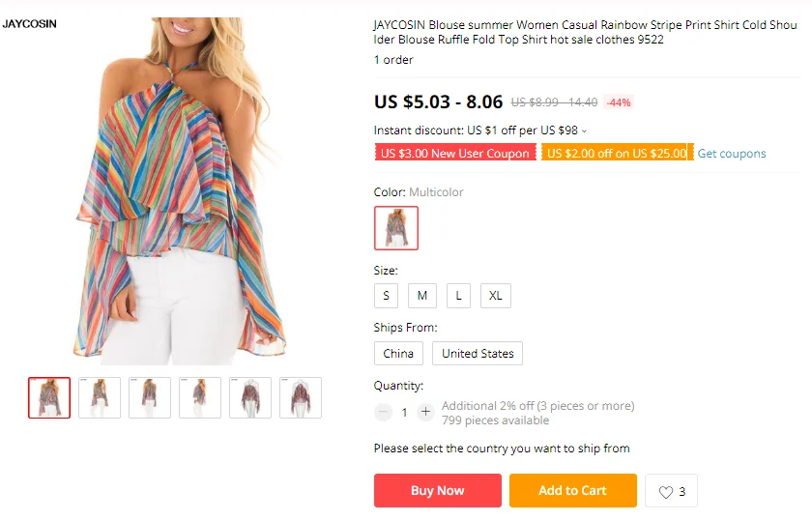Choose size L

pyautogui.click(x=458, y=296)
